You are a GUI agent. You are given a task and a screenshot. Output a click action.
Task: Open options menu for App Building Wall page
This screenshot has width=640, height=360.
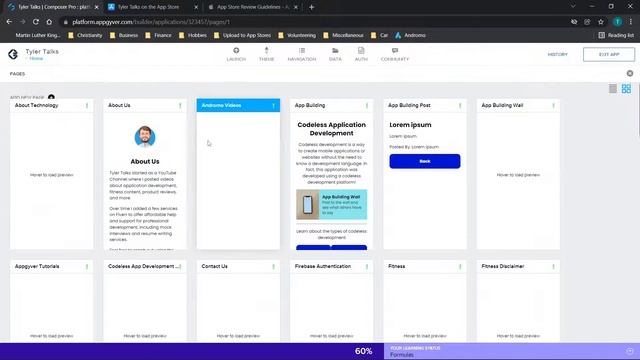553,105
